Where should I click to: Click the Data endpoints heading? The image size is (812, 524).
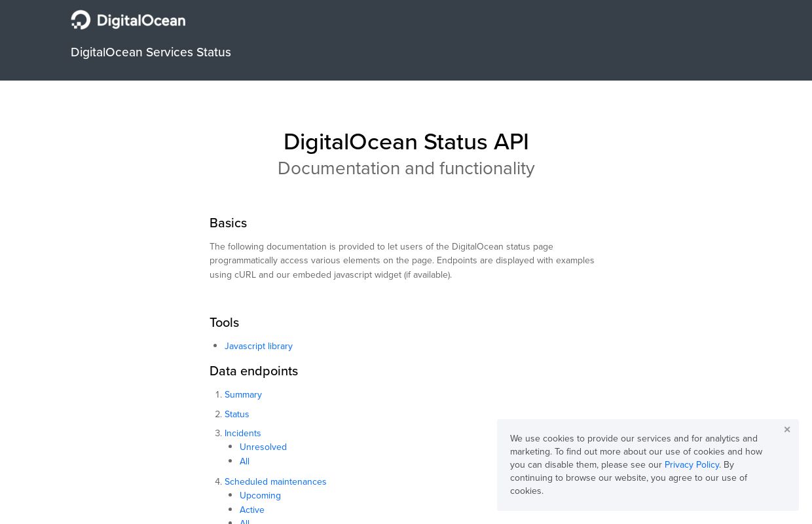tap(253, 371)
